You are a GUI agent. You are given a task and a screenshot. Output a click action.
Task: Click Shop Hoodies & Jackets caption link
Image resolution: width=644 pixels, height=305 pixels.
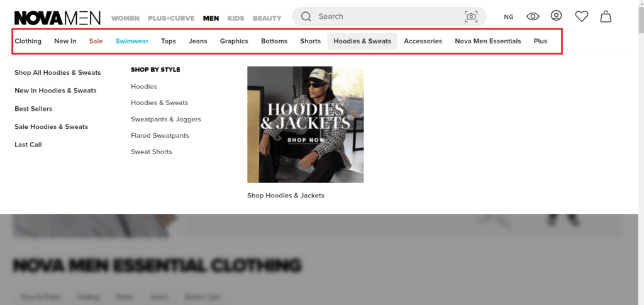point(286,196)
